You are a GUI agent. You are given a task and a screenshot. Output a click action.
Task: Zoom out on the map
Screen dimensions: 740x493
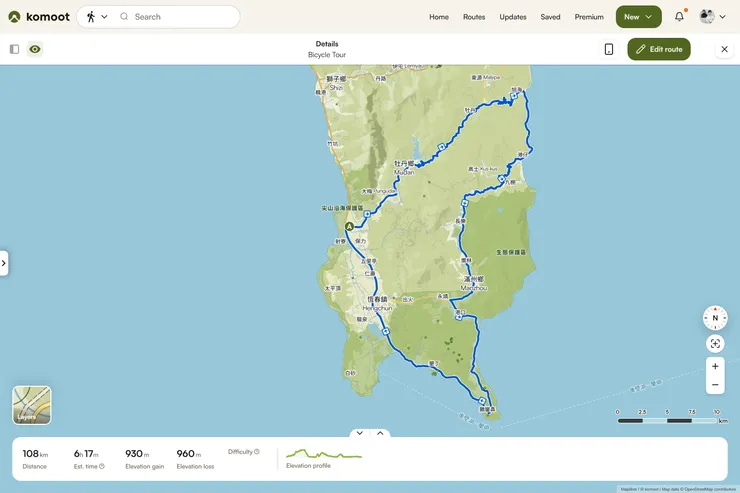pyautogui.click(x=715, y=385)
